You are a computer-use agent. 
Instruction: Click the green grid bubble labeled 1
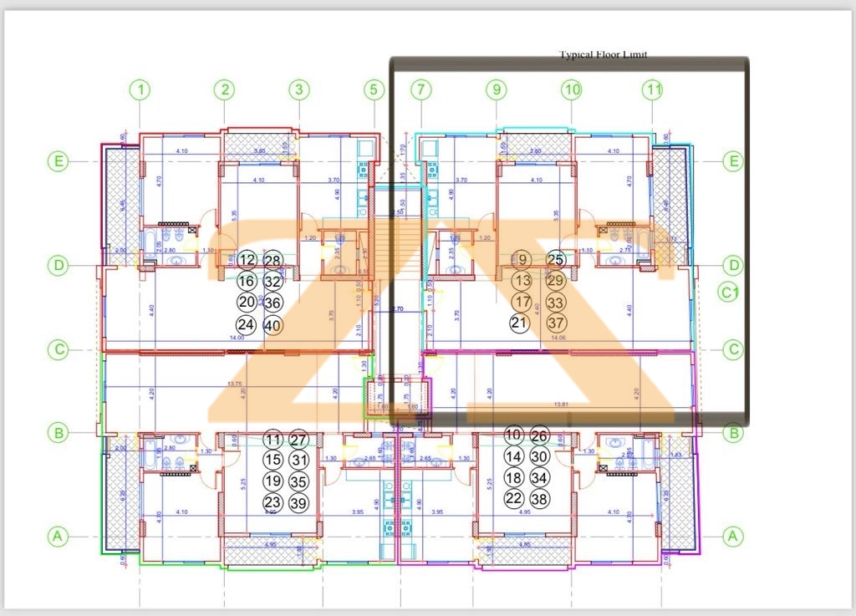click(x=141, y=89)
